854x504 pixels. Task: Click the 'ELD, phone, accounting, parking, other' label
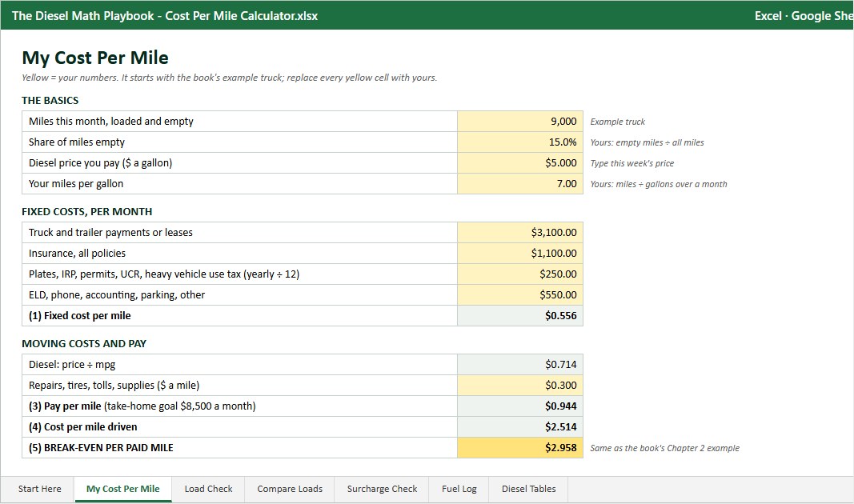[117, 294]
